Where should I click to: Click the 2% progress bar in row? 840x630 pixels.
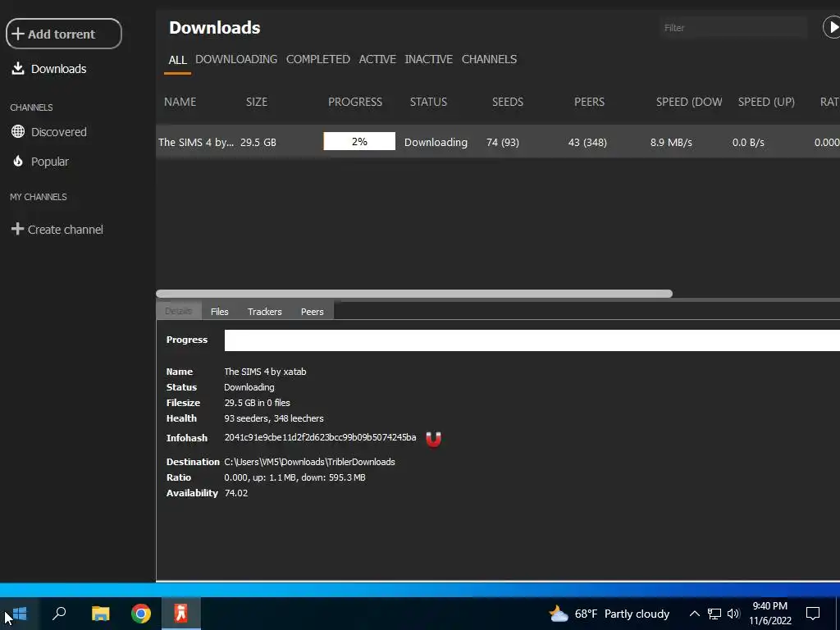pyautogui.click(x=359, y=141)
